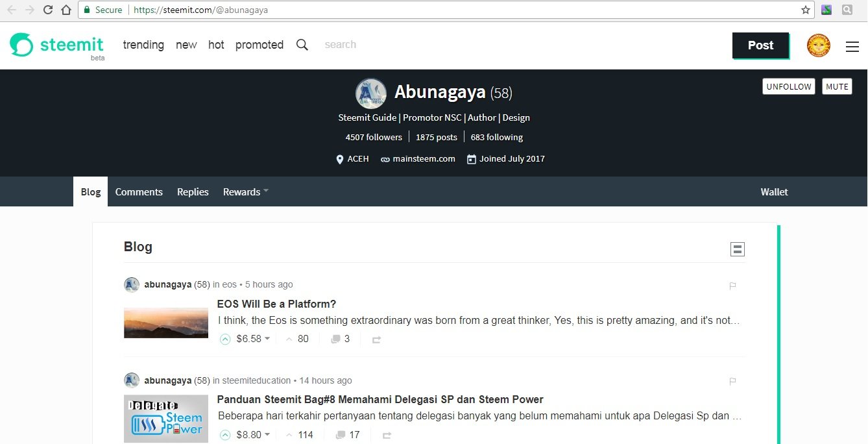Go to promoted posts
868x444 pixels.
(x=259, y=45)
